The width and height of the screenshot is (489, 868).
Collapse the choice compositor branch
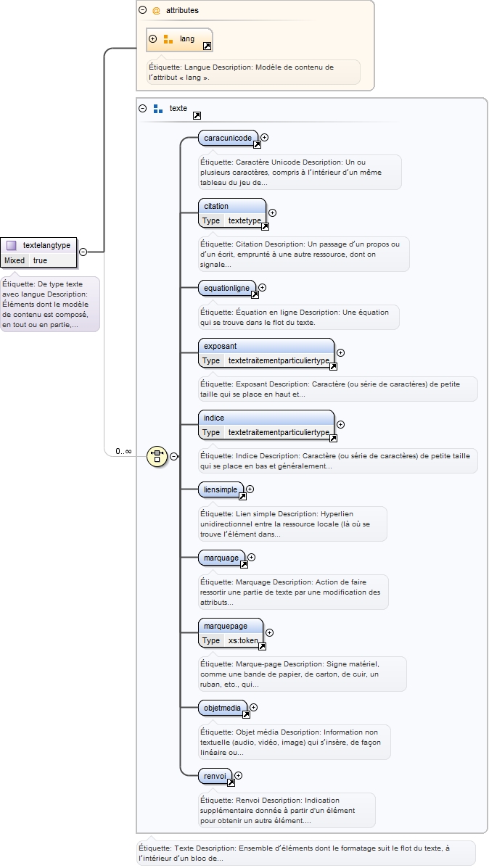pyautogui.click(x=174, y=456)
